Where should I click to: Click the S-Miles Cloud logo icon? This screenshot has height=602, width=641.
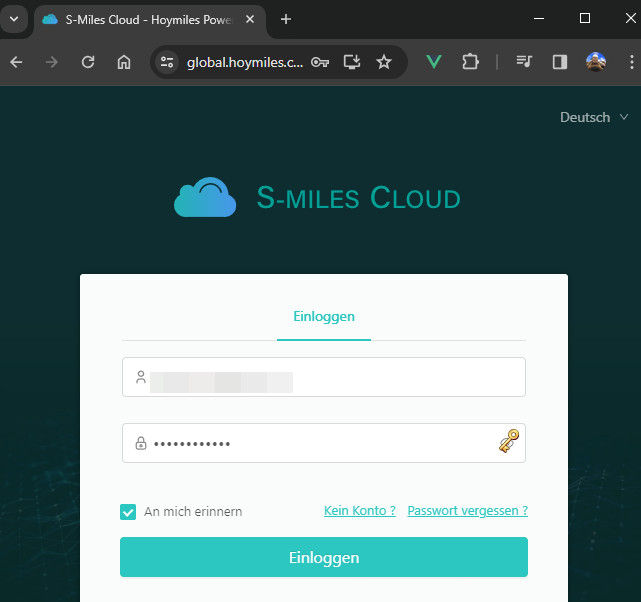tap(205, 198)
